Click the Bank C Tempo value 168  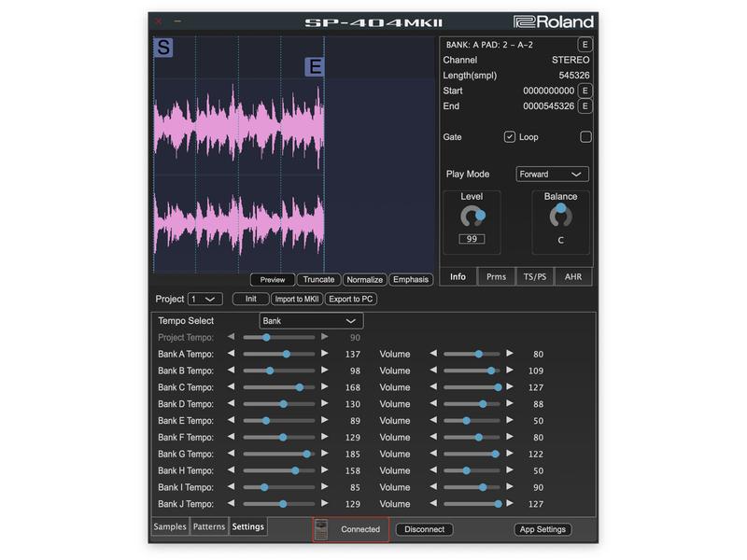pos(353,387)
